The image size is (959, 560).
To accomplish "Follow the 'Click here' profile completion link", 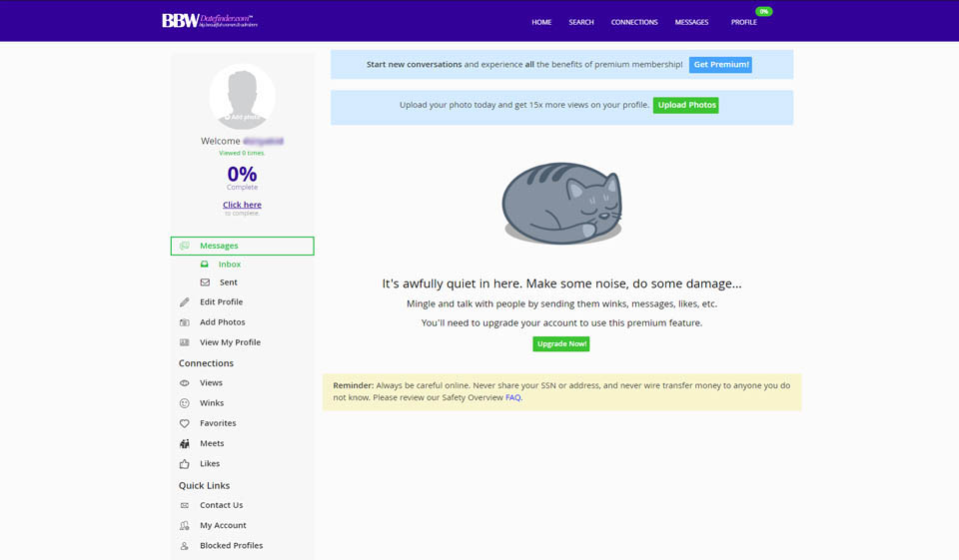I will point(242,205).
